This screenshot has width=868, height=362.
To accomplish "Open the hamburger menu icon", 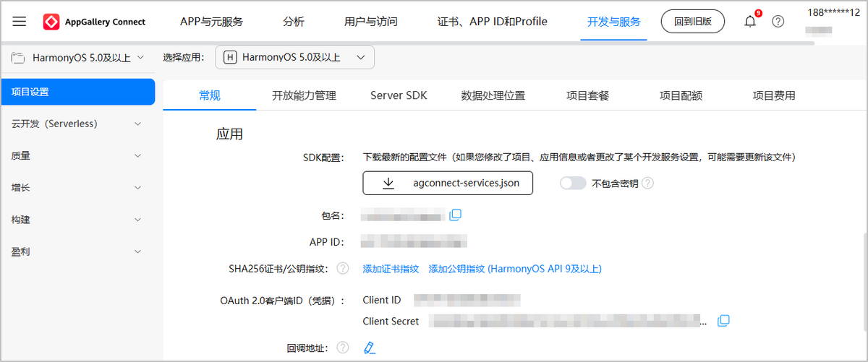I will coord(20,22).
